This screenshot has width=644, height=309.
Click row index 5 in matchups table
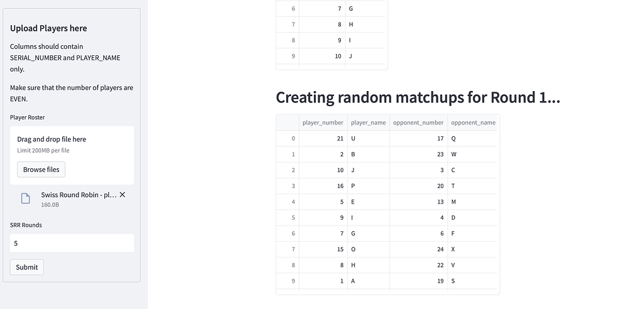pyautogui.click(x=287, y=217)
